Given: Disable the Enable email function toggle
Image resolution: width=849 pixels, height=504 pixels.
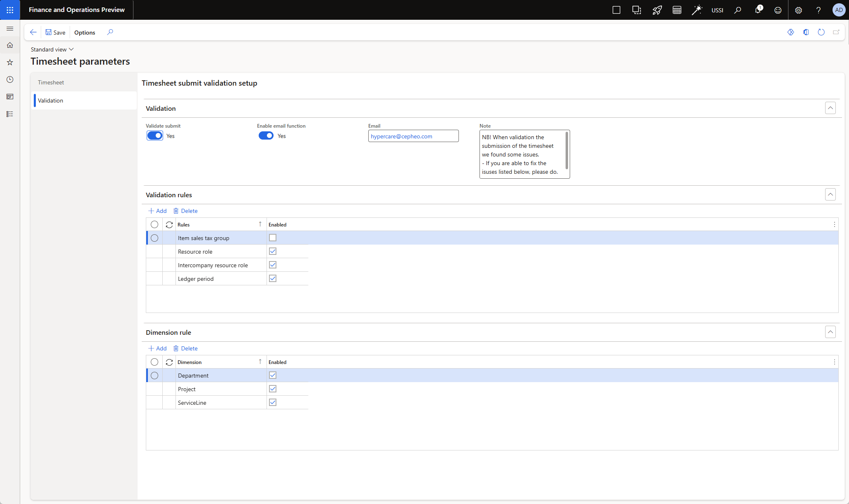Looking at the screenshot, I should tap(266, 136).
